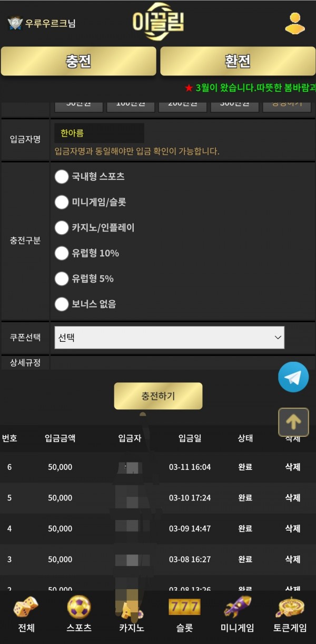Tap the Telegram support icon
The width and height of the screenshot is (316, 644).
pos(293,377)
